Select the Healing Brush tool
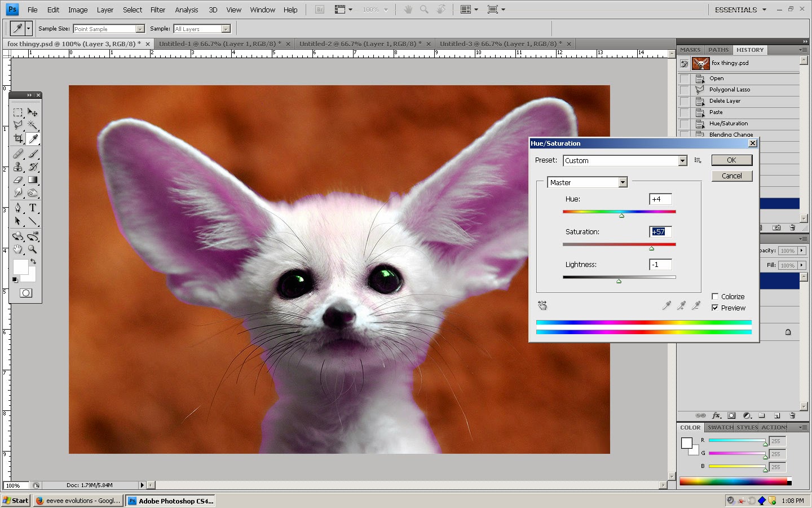812x508 pixels. click(18, 154)
